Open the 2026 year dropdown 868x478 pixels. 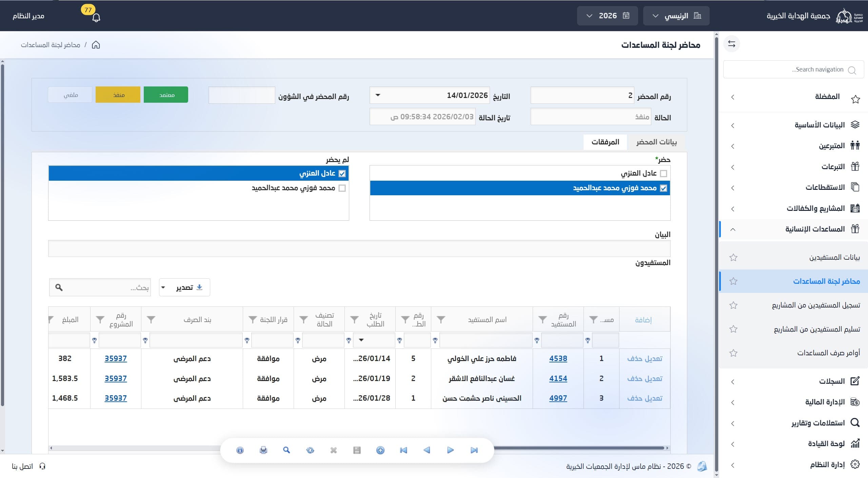tap(607, 16)
